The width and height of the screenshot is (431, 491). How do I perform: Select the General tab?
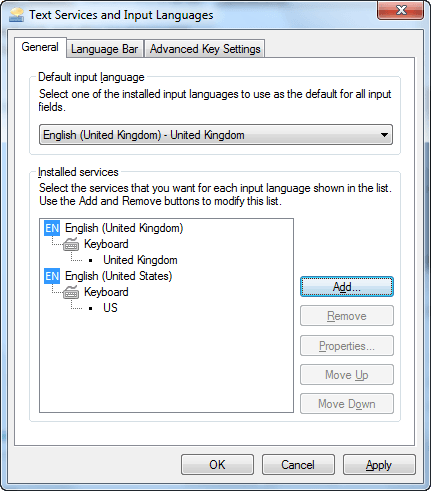click(40, 47)
